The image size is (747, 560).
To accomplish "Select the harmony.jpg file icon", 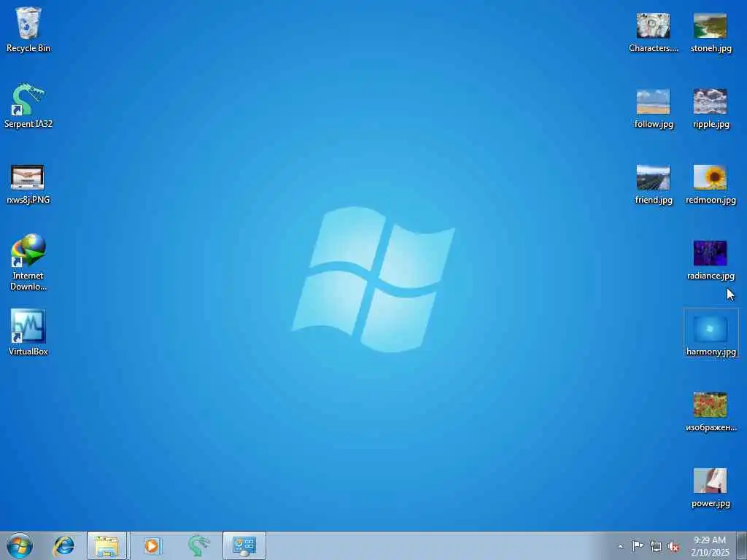I will [711, 333].
